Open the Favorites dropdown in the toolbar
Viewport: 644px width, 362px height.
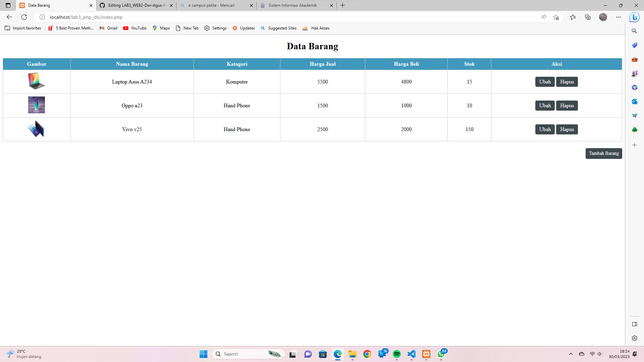click(x=573, y=17)
